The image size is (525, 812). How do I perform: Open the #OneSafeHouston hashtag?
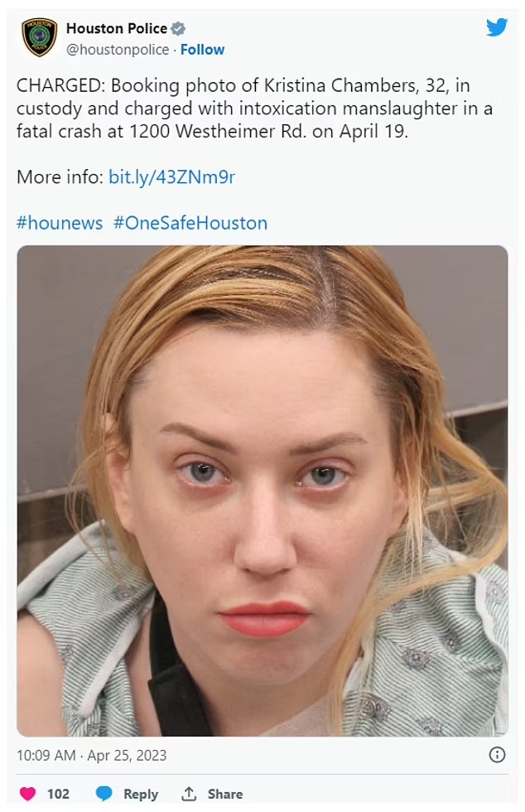(190, 223)
